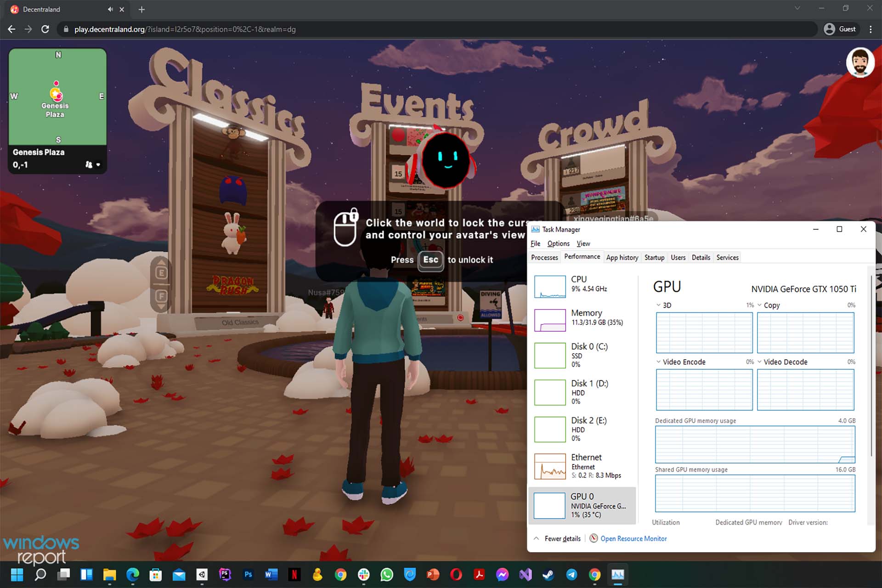Screen dimensions: 882x588
Task: Click the Genesis Plaza minimap
Action: (57, 96)
